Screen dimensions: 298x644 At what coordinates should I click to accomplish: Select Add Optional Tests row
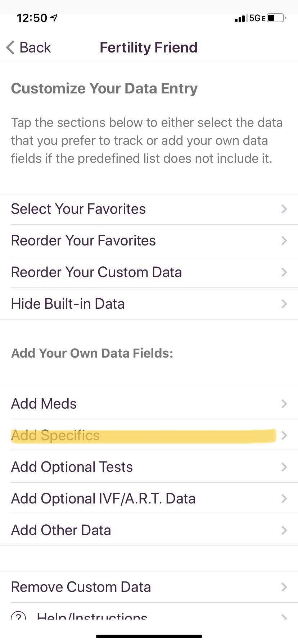[x=72, y=467]
